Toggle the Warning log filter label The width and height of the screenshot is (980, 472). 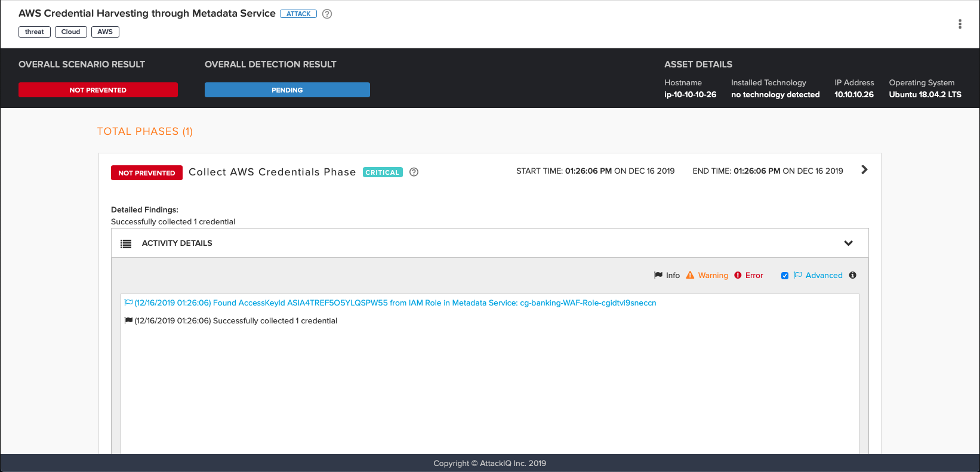coord(713,275)
